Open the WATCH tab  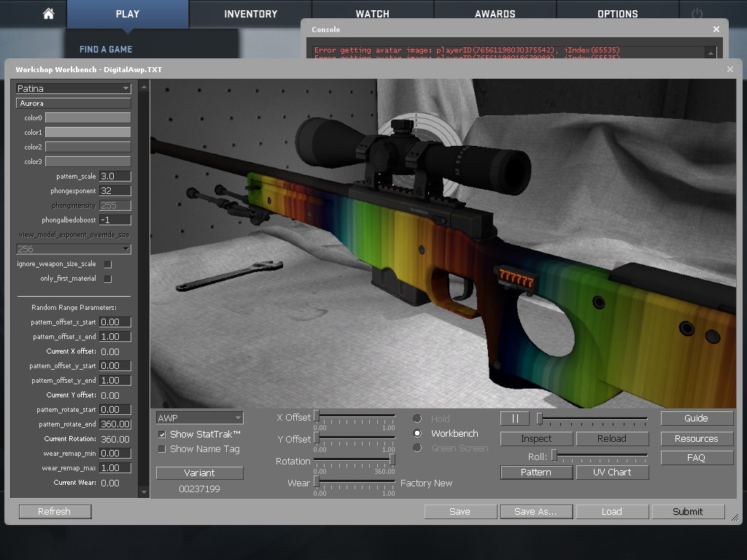coord(373,14)
